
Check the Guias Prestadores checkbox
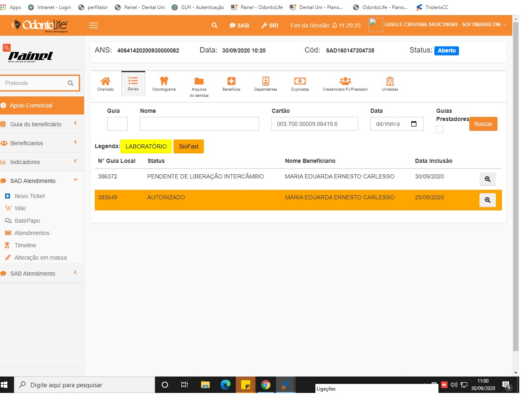tap(440, 130)
